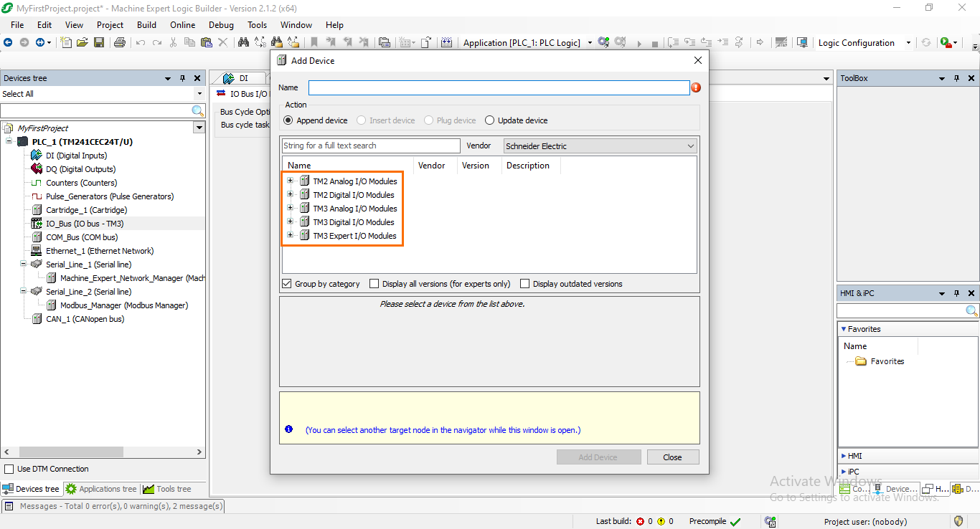Click the TM2 Analog I/O Modules icon
This screenshot has height=529, width=980.
click(x=305, y=181)
